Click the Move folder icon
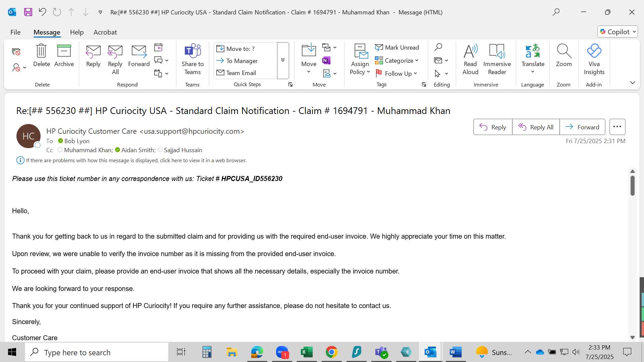 tap(309, 50)
